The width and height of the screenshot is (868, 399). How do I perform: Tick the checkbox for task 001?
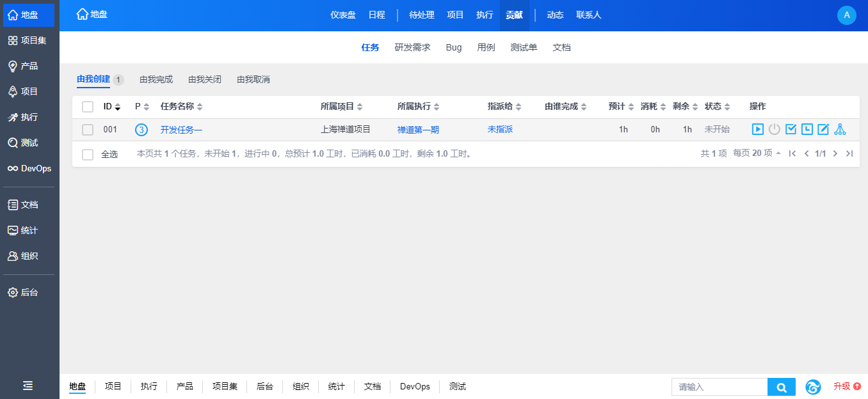tap(88, 130)
